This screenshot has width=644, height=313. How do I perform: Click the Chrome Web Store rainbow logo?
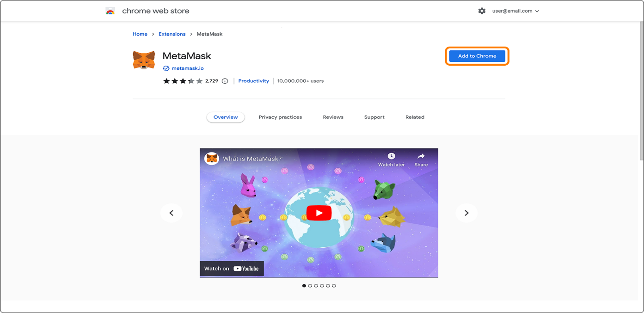(110, 11)
